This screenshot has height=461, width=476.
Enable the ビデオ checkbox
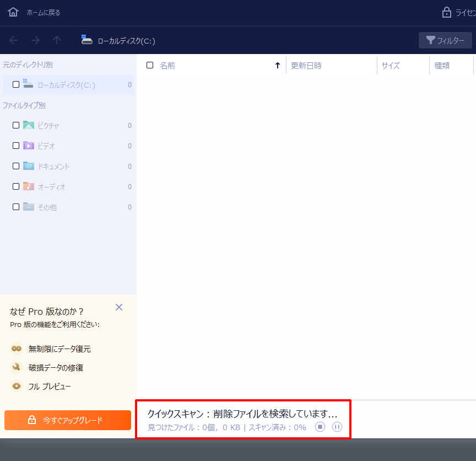(16, 146)
